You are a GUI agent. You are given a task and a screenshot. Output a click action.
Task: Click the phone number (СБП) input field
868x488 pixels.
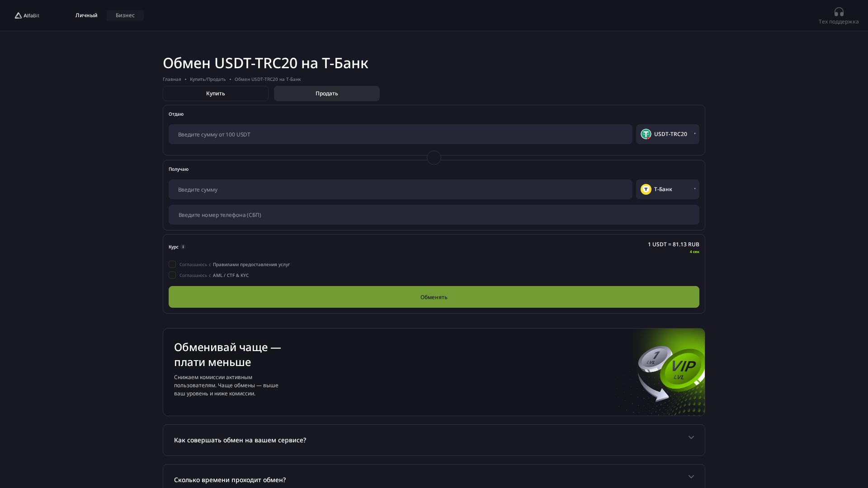click(x=434, y=215)
